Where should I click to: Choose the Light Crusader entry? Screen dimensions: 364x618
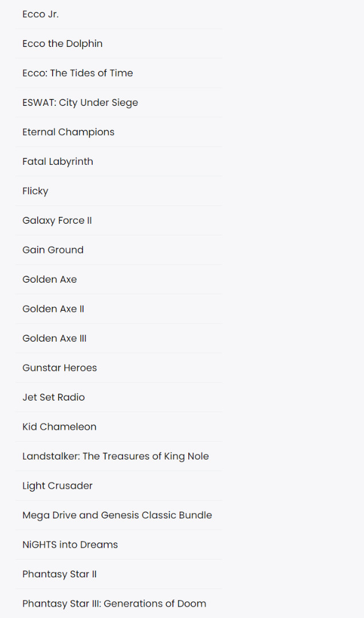coord(57,486)
